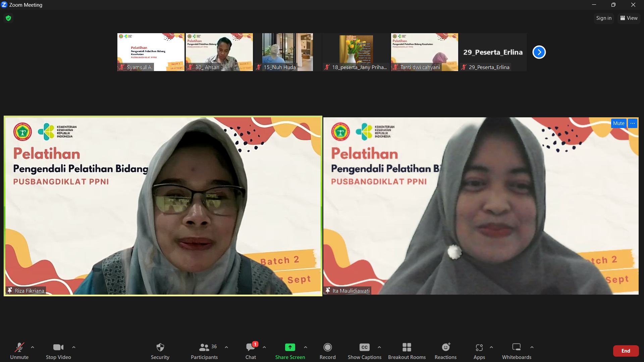Show next participants with blue arrow

click(x=539, y=52)
